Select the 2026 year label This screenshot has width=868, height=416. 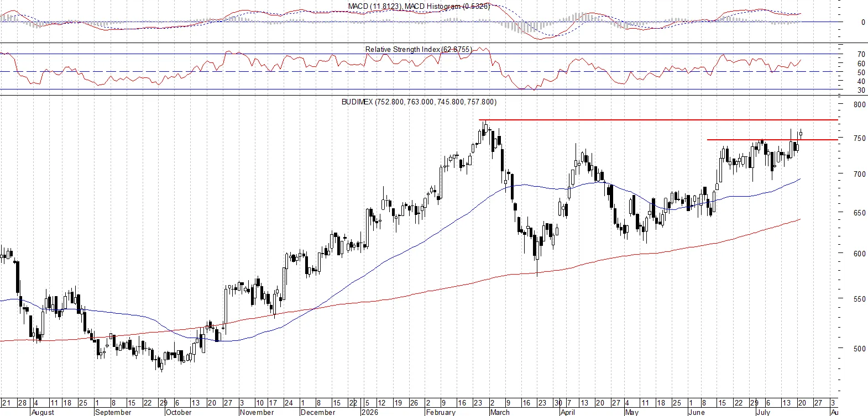pyautogui.click(x=369, y=412)
